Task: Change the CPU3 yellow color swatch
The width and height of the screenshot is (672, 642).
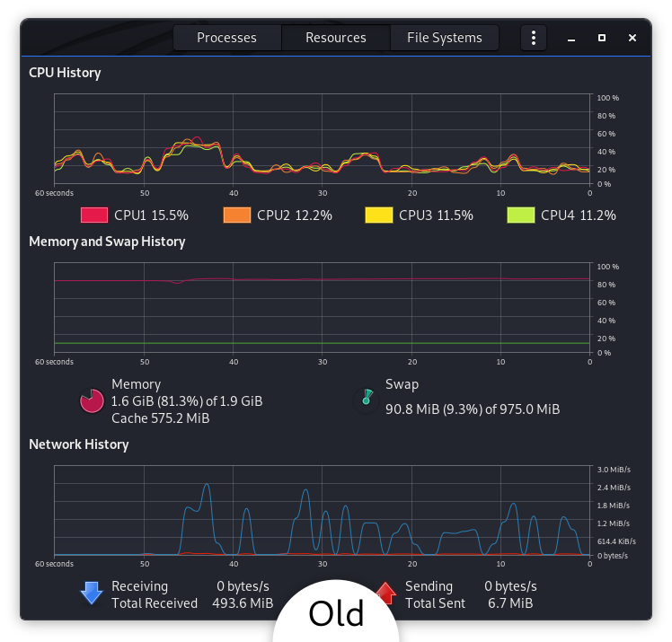Action: coord(379,215)
